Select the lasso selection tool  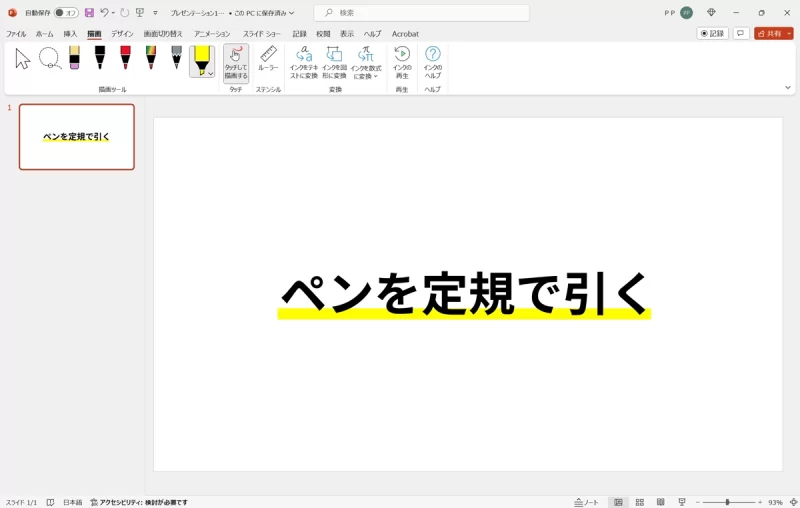(x=49, y=59)
